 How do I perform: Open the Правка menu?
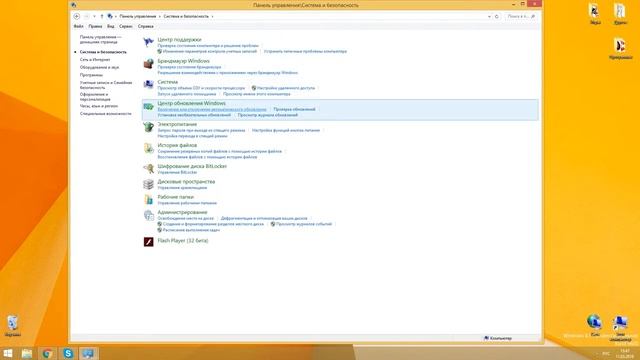(96, 26)
